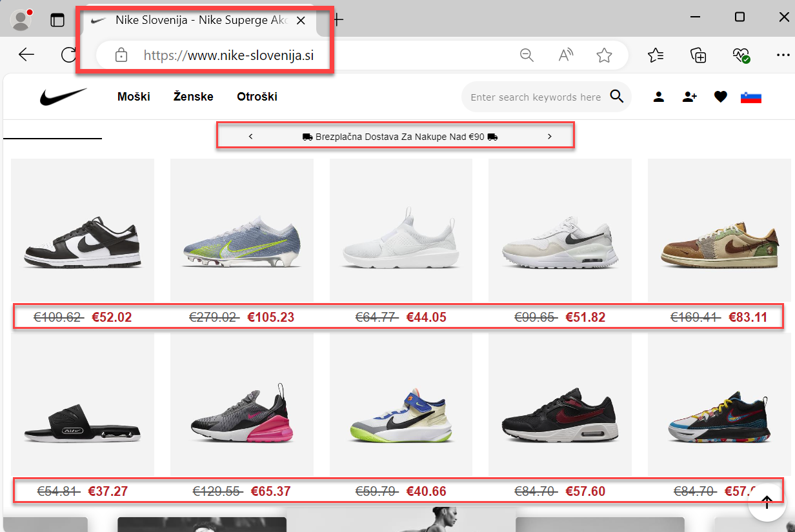Viewport: 795px width, 532px height.
Task: Open the brown Jordan low shoe
Action: 719,230
